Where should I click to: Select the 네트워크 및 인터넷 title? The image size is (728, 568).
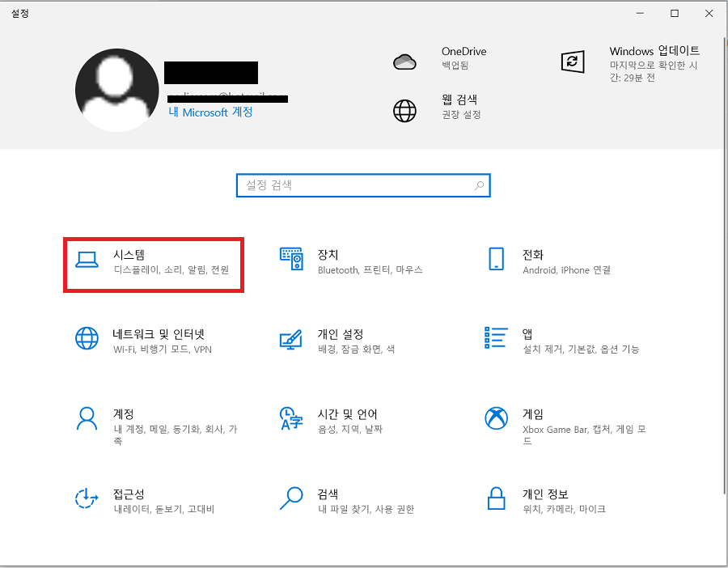click(159, 334)
